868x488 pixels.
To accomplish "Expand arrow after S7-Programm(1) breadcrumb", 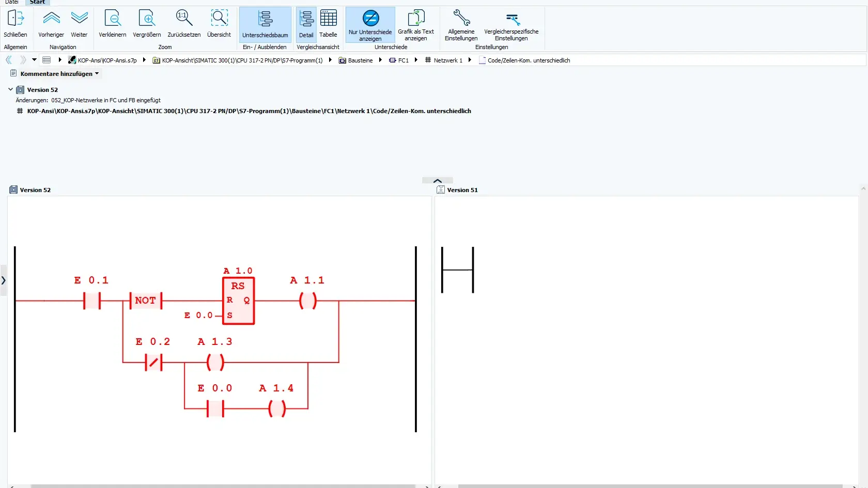I will 330,60.
